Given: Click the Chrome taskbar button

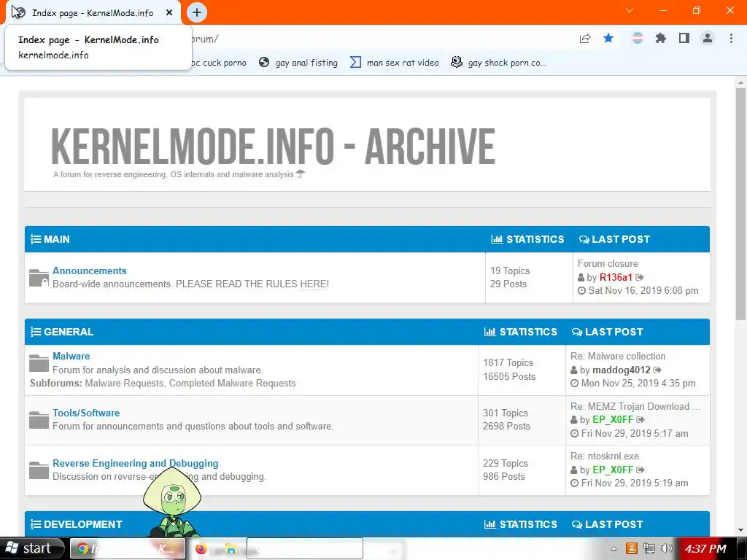Looking at the screenshot, I should pyautogui.click(x=128, y=548).
